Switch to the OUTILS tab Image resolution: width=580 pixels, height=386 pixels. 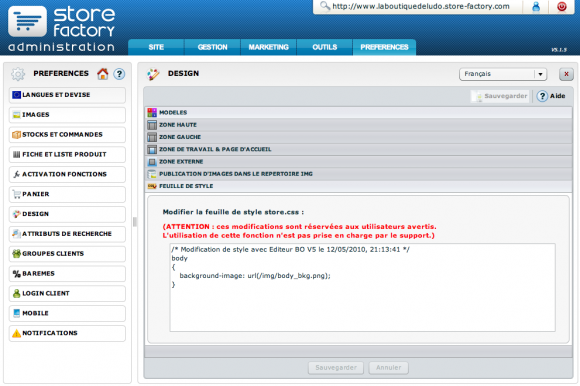pos(325,47)
